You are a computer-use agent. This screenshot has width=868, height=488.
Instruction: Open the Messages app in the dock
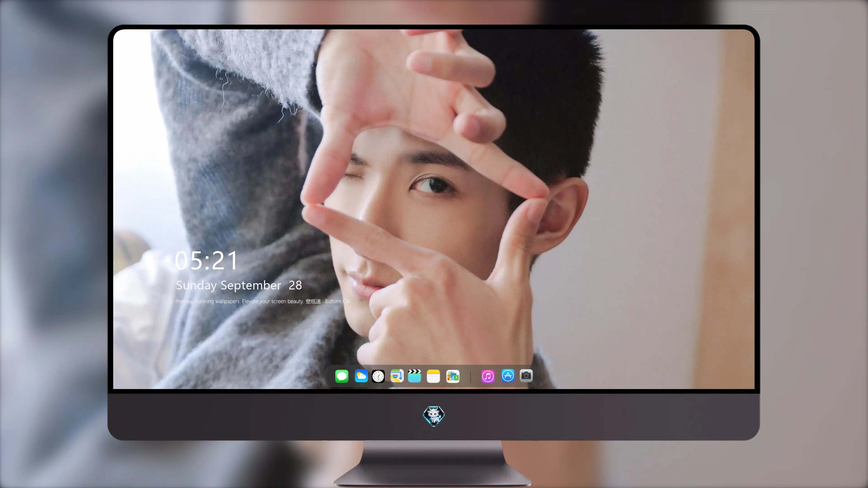[x=342, y=376]
